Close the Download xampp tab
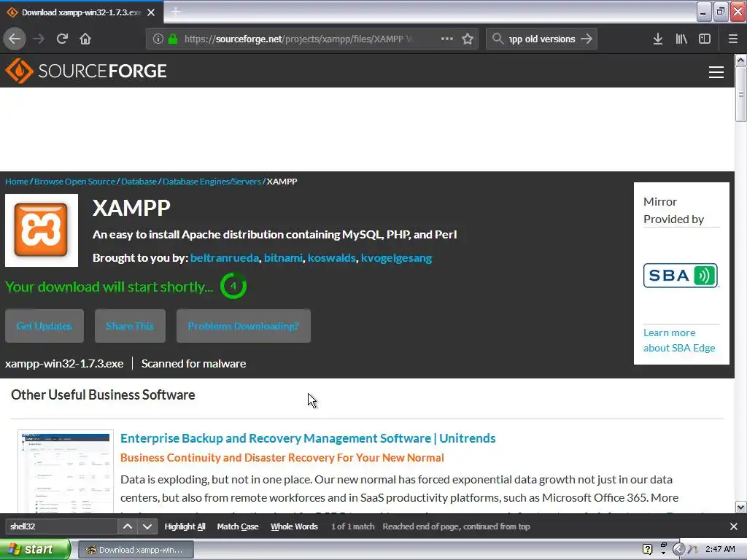 point(151,12)
